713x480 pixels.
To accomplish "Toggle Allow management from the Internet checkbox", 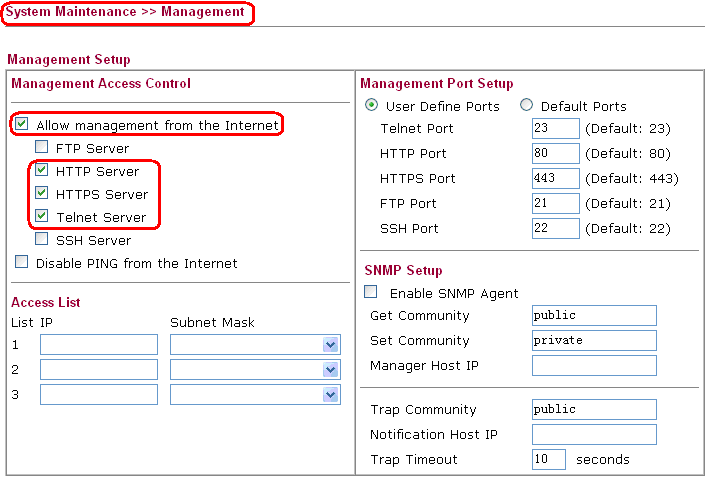I will pos(22,125).
